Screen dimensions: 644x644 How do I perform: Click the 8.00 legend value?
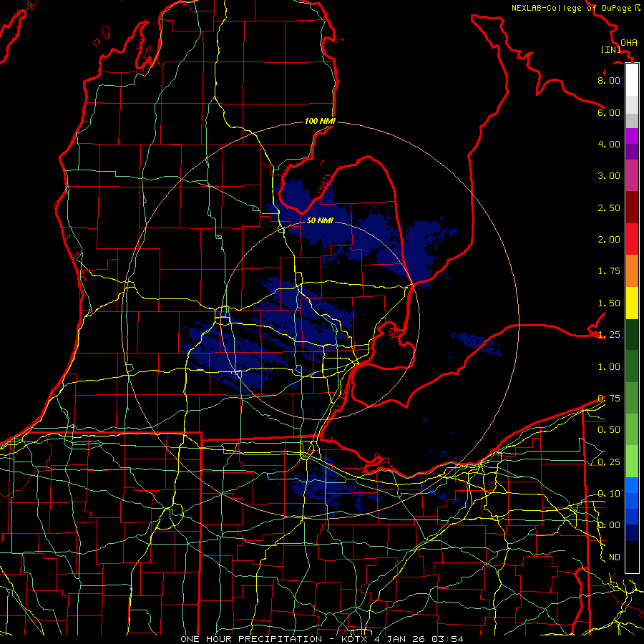609,80
